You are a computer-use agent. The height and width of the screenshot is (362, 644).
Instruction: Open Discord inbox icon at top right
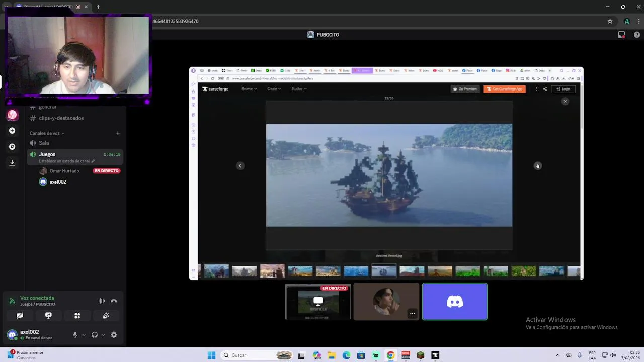coord(621,35)
